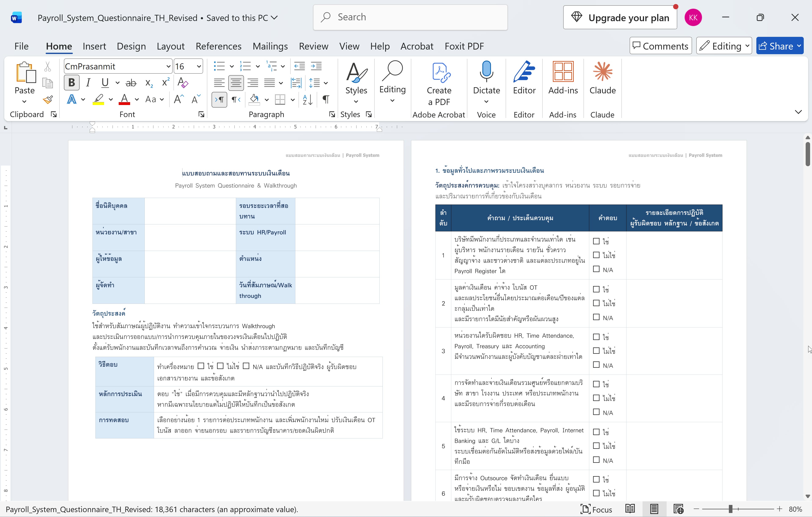Switch to Read Mode view
The height and width of the screenshot is (517, 812).
630,509
